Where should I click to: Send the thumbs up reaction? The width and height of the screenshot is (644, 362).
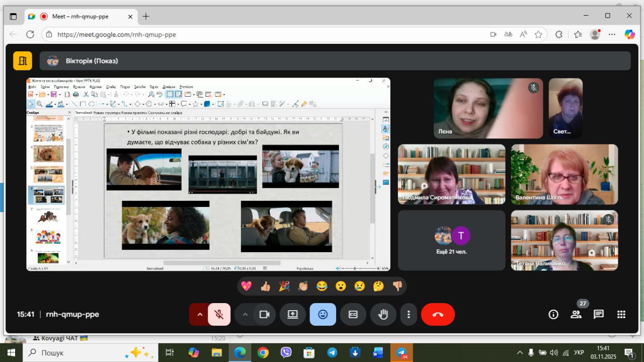tap(265, 286)
